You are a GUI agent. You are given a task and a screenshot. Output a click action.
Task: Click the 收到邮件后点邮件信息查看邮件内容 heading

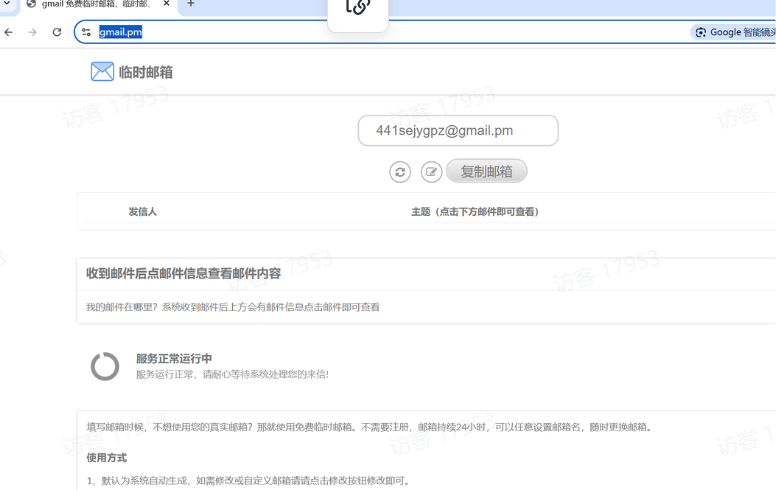(184, 274)
